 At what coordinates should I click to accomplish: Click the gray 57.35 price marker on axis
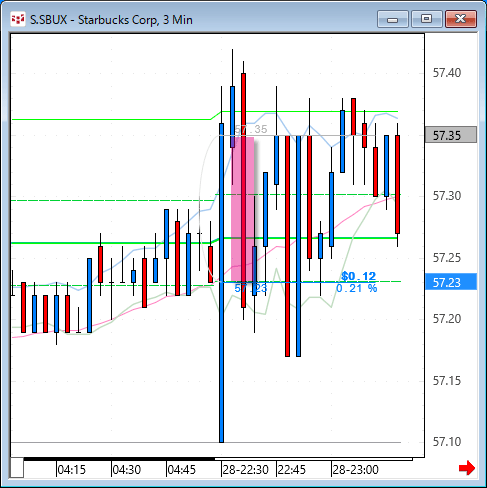tap(451, 135)
